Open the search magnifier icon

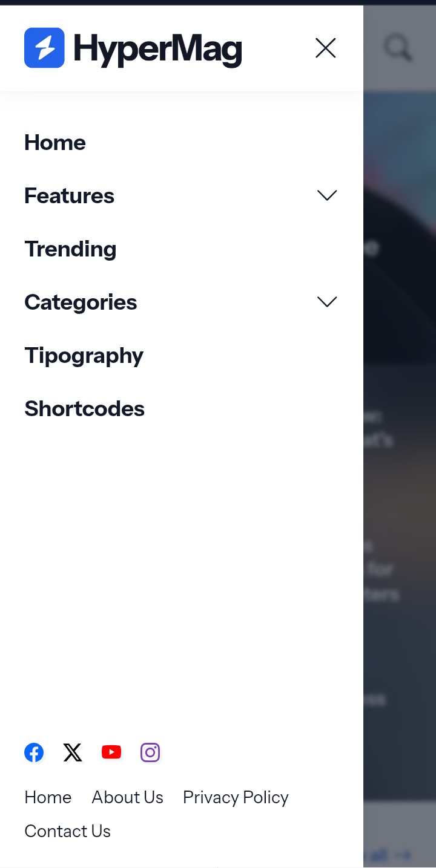398,48
